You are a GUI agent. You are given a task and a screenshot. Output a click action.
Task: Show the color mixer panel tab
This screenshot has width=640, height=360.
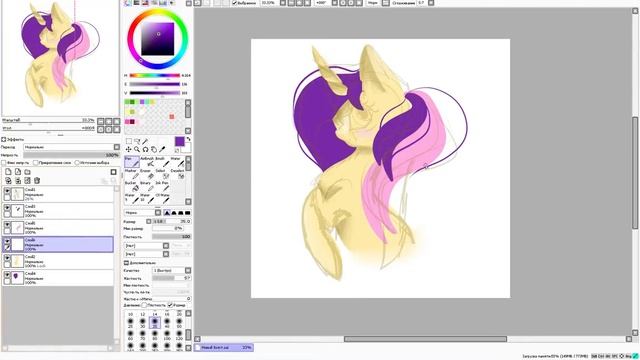tap(154, 2)
